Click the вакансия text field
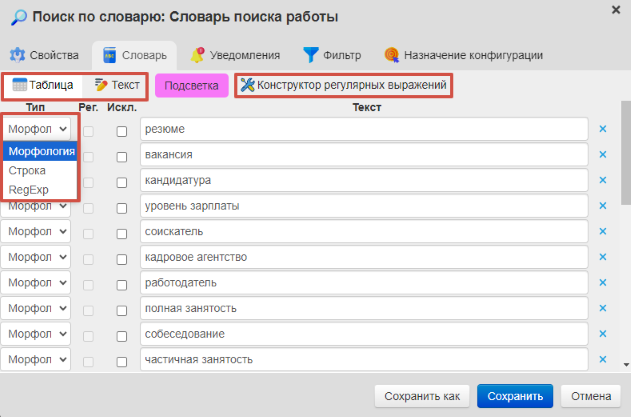Viewport: 631px width, 417px height. [x=364, y=155]
